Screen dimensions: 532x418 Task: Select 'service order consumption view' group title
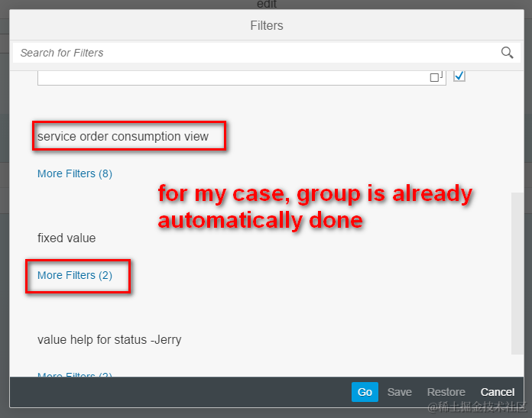pyautogui.click(x=123, y=136)
